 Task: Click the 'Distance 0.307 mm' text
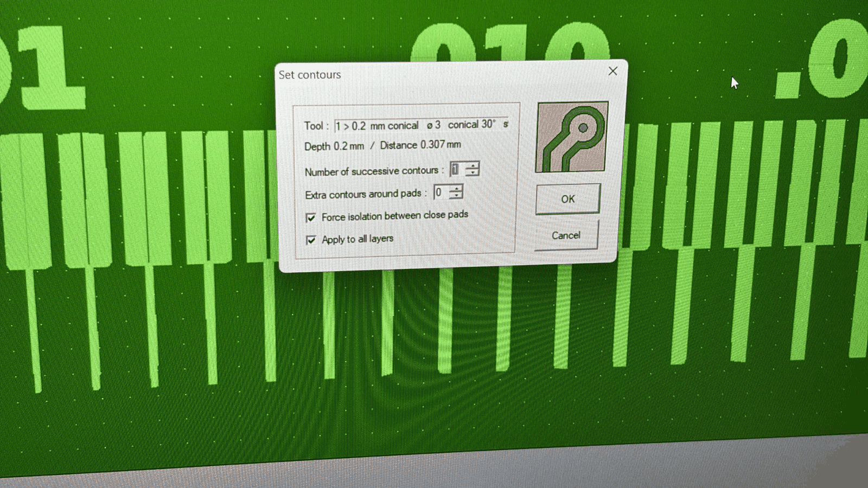click(420, 145)
